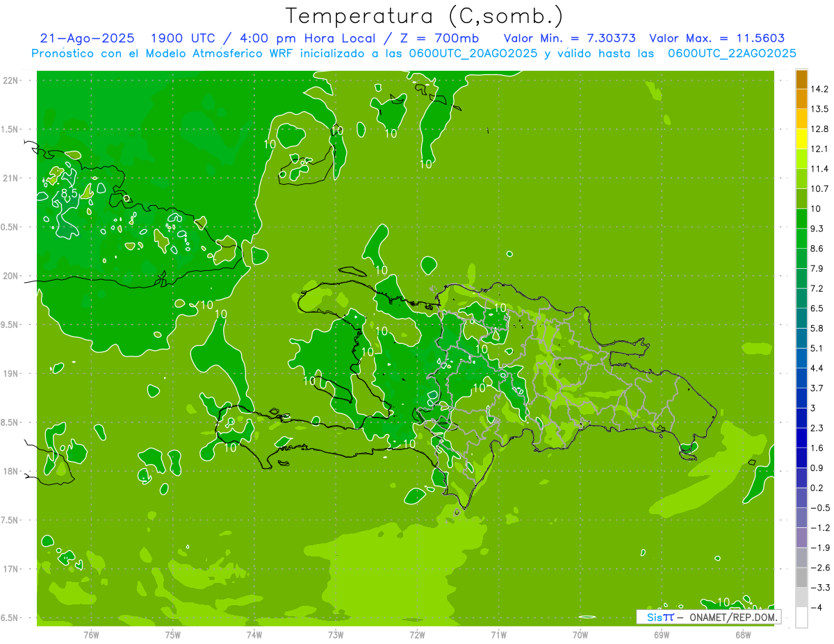Click the 'Valor Max. = 11.5603' value
Viewport: 834px width, 644px height.
(717, 38)
